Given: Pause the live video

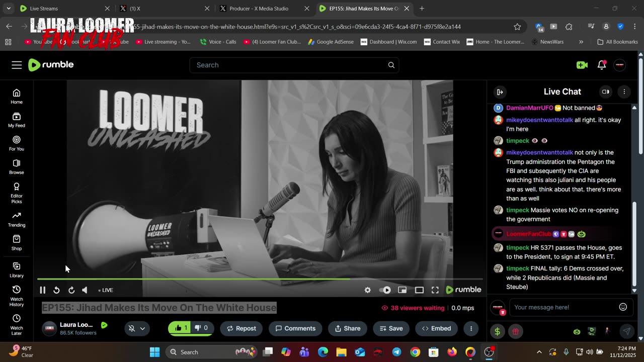Looking at the screenshot, I should click(x=43, y=290).
